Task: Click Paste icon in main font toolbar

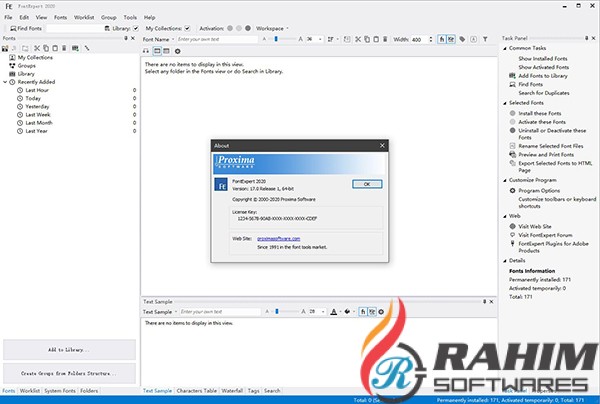Action: click(x=376, y=39)
